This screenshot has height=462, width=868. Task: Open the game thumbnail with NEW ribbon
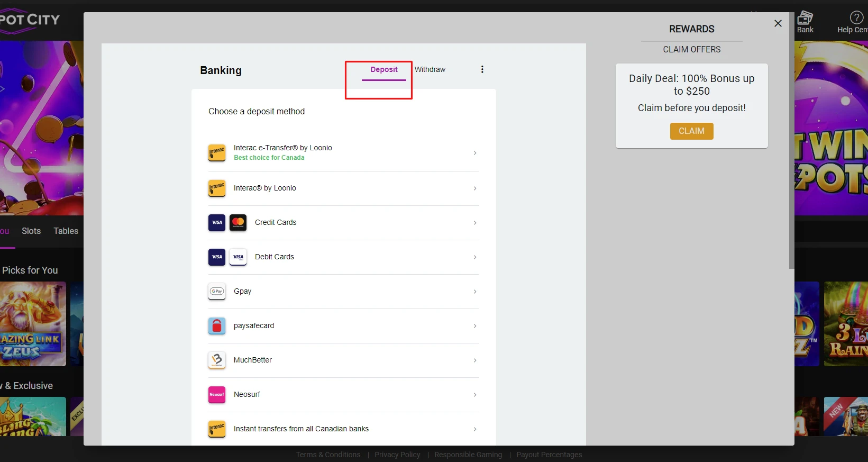[846, 416]
